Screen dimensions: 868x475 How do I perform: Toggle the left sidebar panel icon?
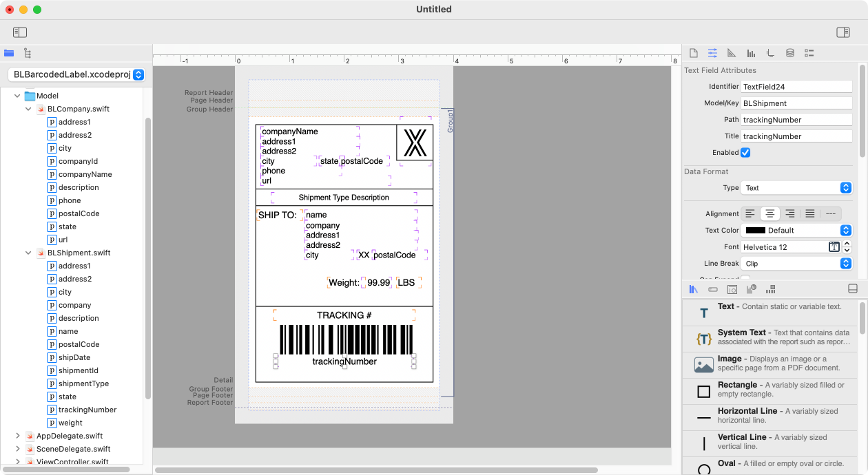pyautogui.click(x=20, y=32)
